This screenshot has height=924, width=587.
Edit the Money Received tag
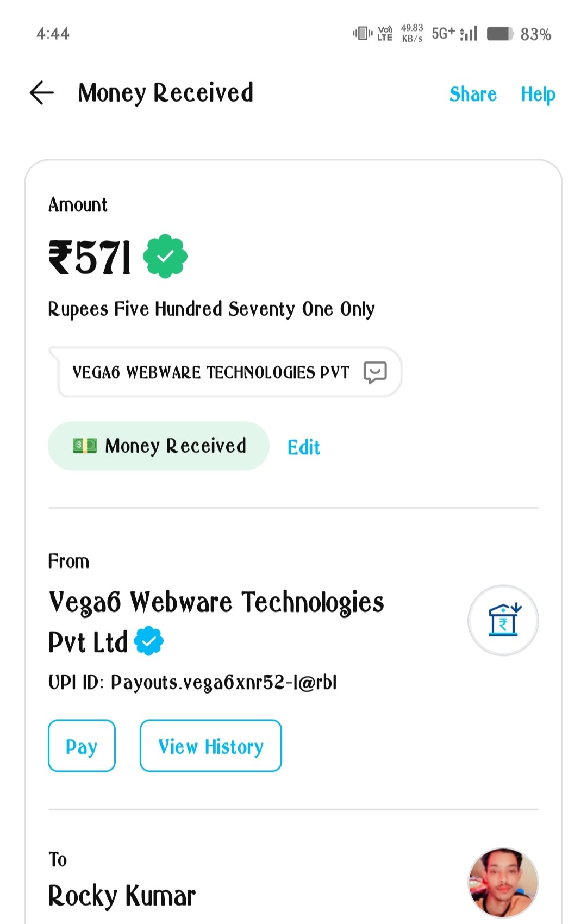[x=303, y=447]
